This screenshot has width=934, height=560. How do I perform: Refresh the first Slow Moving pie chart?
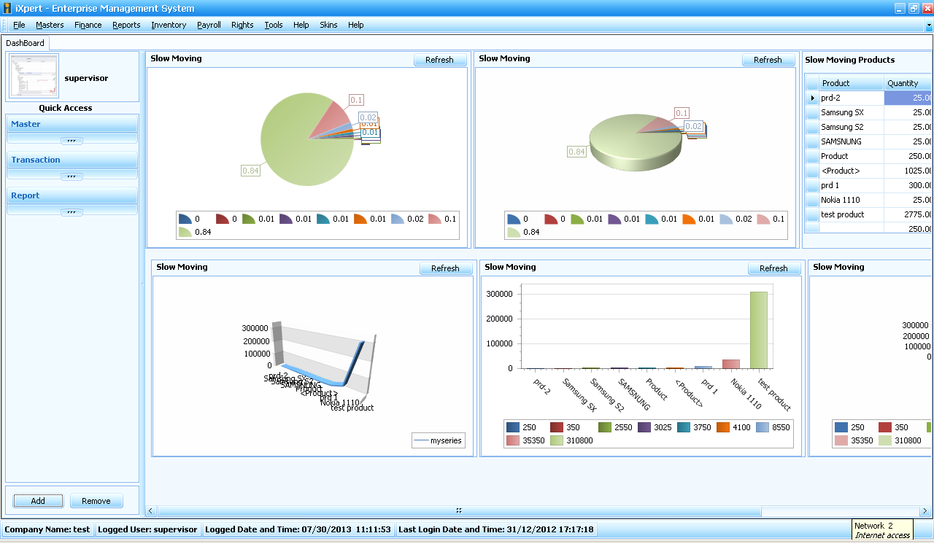point(439,60)
